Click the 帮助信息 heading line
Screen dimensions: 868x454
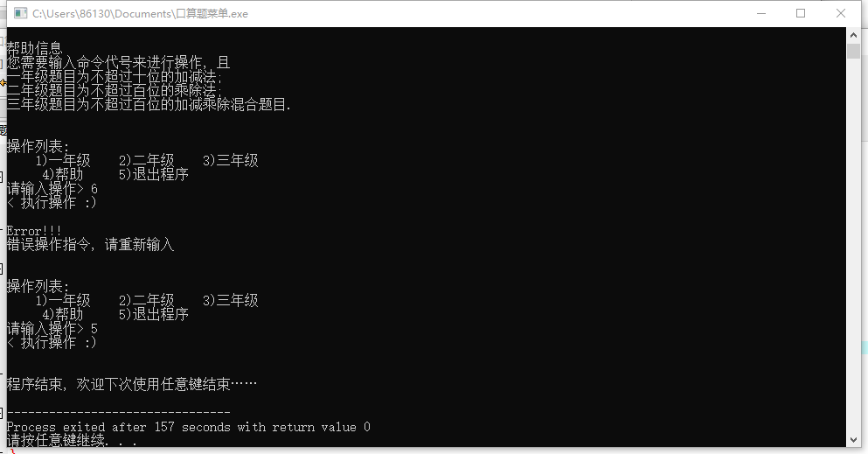(35, 49)
